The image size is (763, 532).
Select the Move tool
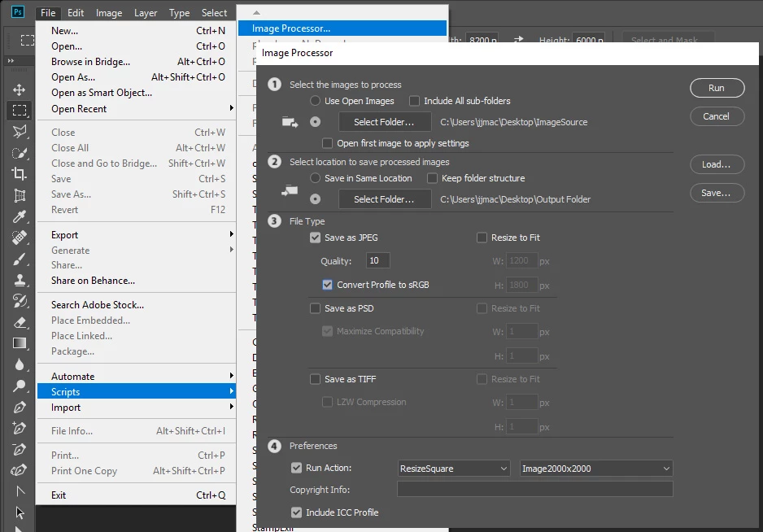(19, 89)
